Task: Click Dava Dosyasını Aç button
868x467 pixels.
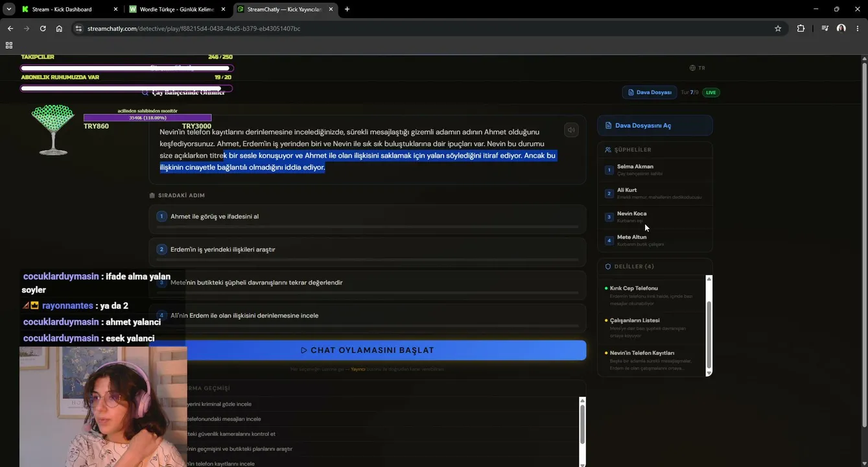Action: tap(655, 125)
